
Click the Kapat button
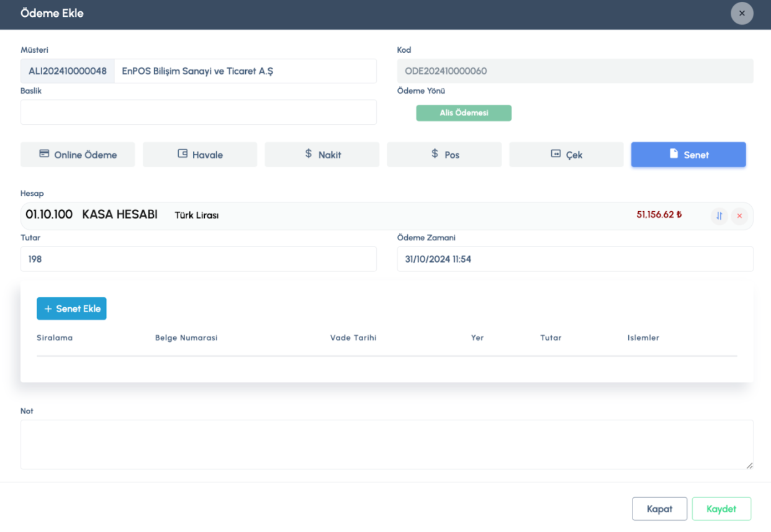659,508
